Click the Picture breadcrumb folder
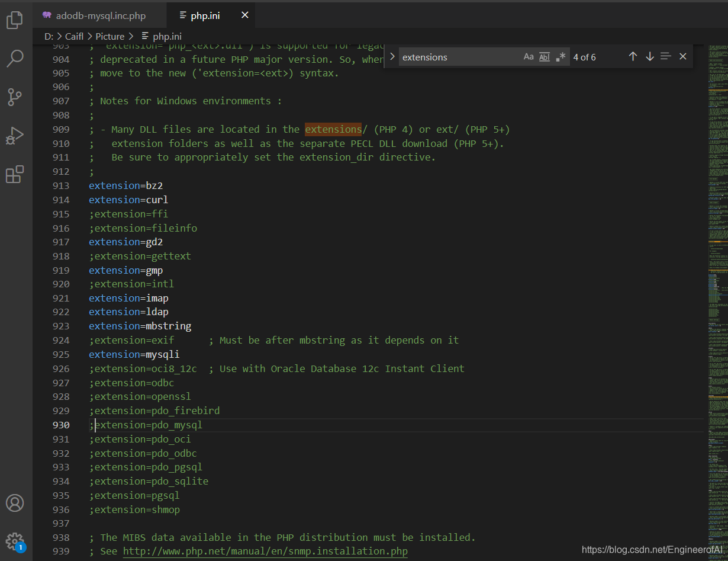The width and height of the screenshot is (728, 561). point(110,36)
